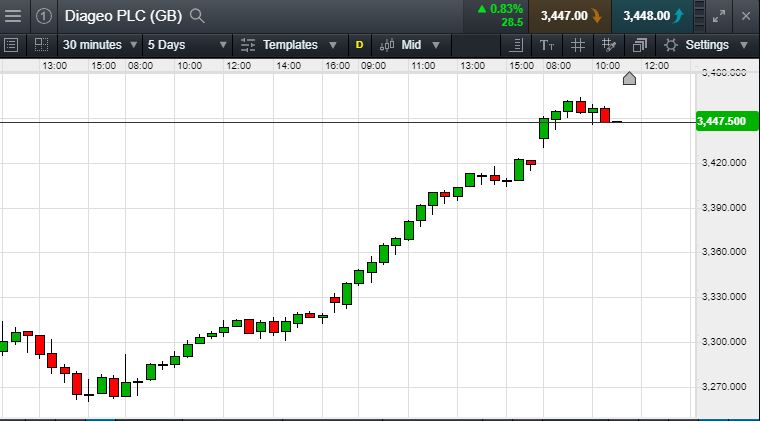The image size is (760, 421).
Task: Search for a product with magnifier icon
Action: (x=197, y=16)
